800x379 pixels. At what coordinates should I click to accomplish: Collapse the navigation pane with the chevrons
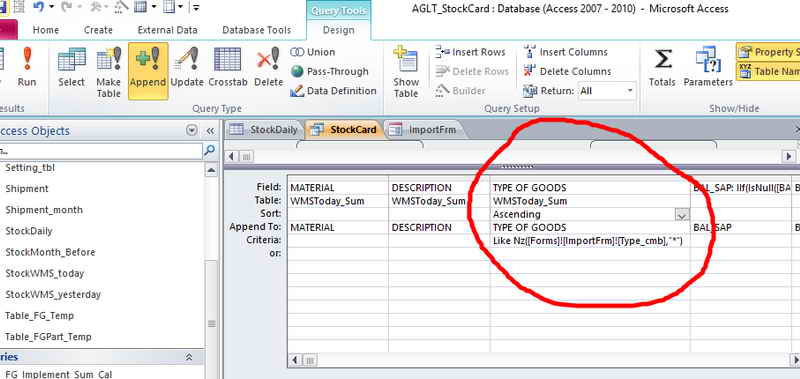point(210,131)
